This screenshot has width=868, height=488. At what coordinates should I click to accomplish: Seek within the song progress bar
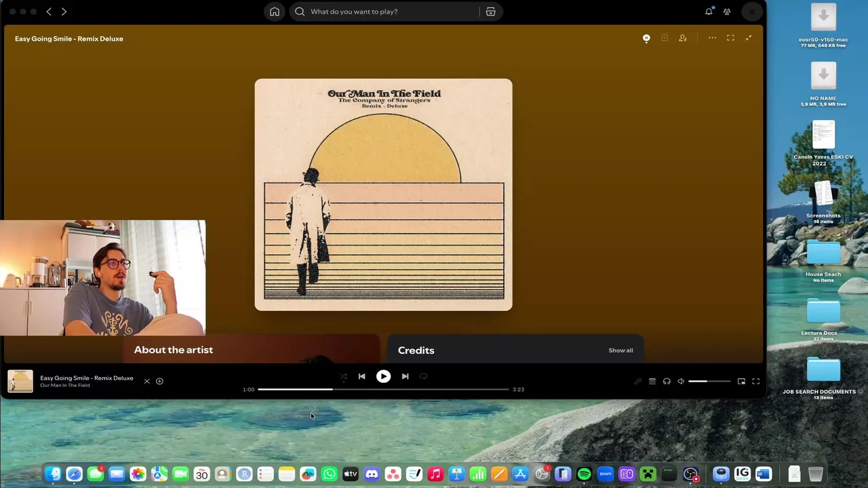383,389
